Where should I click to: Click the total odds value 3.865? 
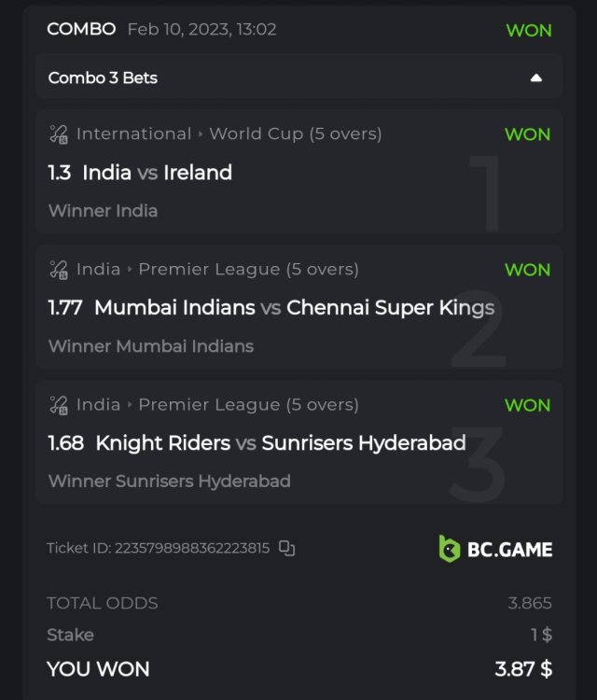tap(529, 603)
